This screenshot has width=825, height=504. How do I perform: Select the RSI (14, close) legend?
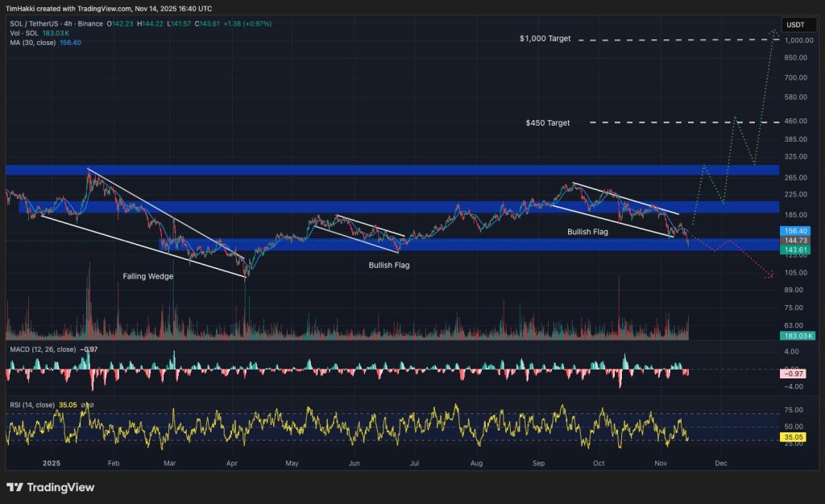pos(31,405)
